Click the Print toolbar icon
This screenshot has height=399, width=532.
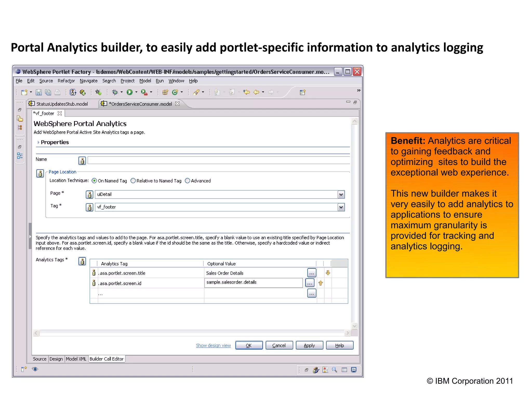58,92
